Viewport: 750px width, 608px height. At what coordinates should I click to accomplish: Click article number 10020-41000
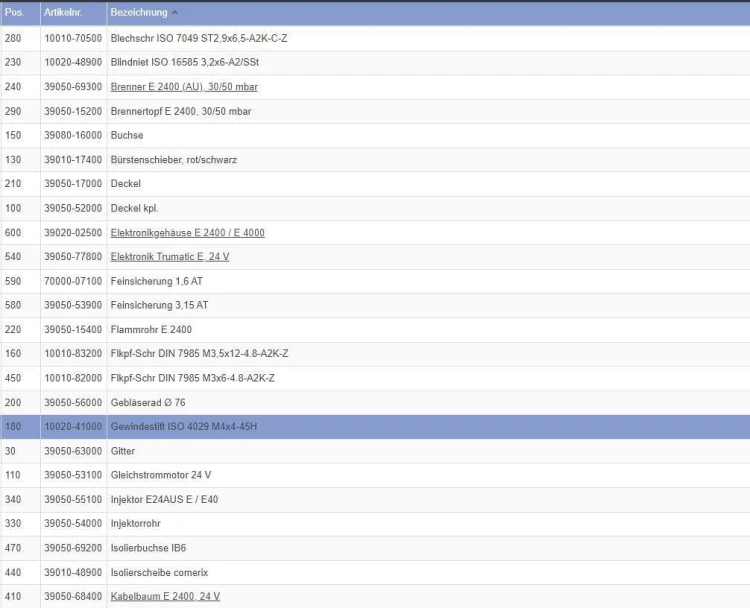click(73, 427)
